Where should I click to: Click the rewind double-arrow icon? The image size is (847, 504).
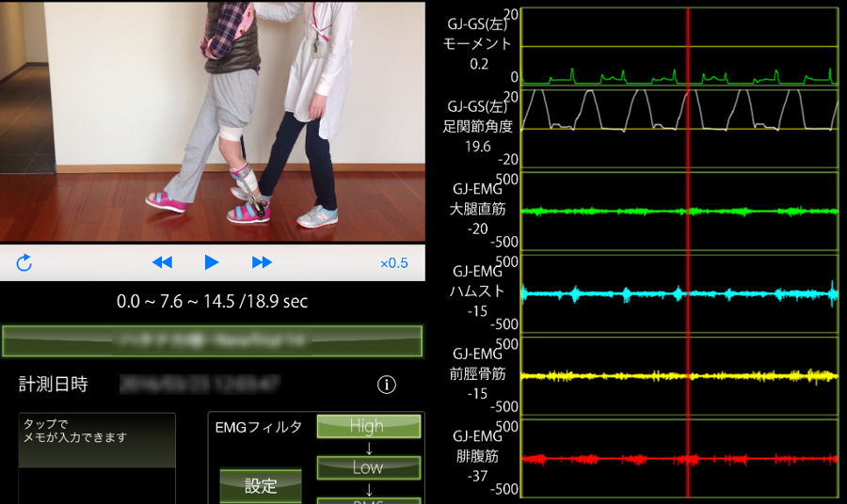(162, 262)
